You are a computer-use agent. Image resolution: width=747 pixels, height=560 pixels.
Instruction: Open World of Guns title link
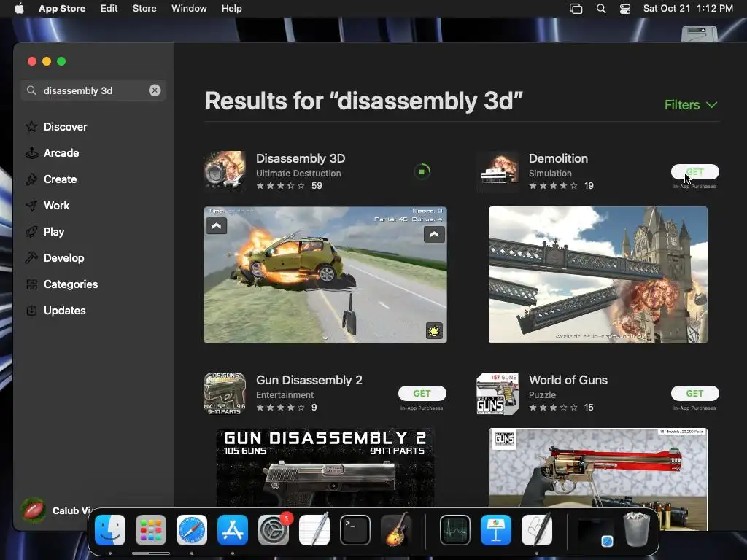point(568,380)
